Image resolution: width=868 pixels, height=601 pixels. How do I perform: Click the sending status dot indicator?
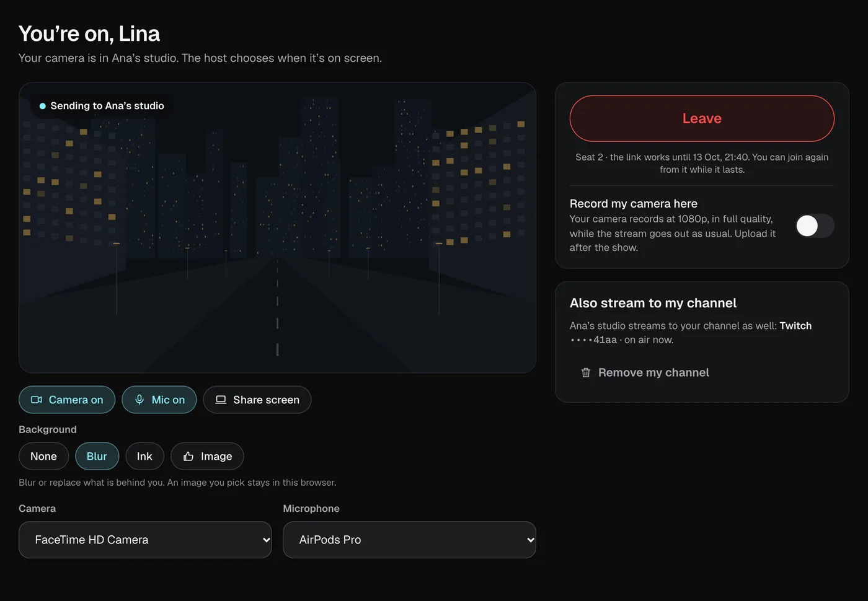tap(43, 106)
